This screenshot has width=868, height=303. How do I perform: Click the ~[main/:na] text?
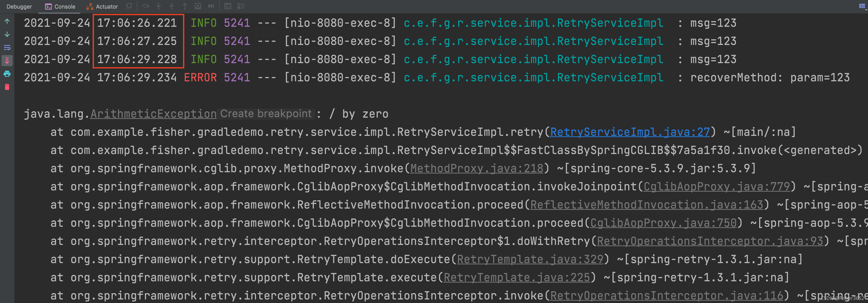pyautogui.click(x=760, y=132)
